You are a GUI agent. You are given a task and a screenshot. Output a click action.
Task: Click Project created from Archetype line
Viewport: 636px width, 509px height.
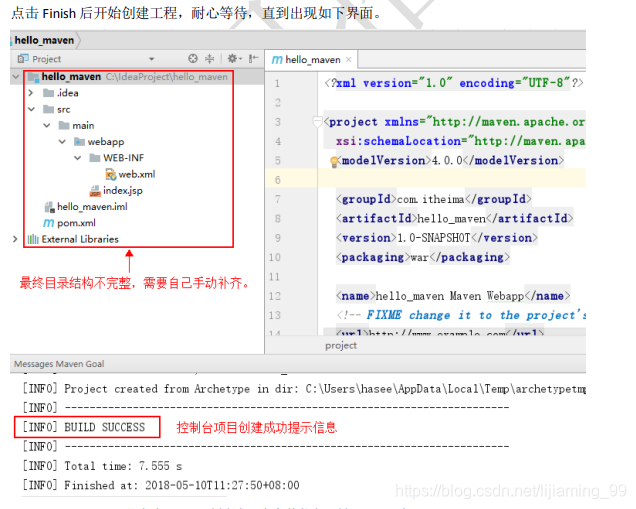(x=304, y=389)
